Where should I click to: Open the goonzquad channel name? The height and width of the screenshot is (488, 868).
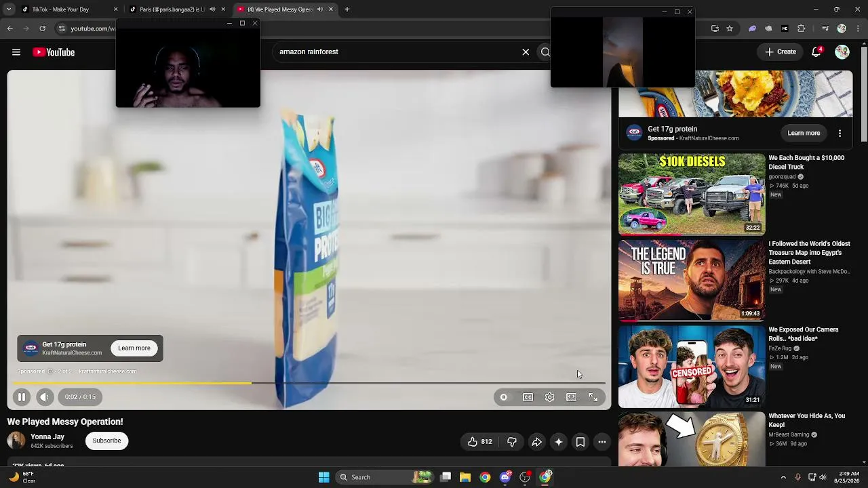pos(782,177)
